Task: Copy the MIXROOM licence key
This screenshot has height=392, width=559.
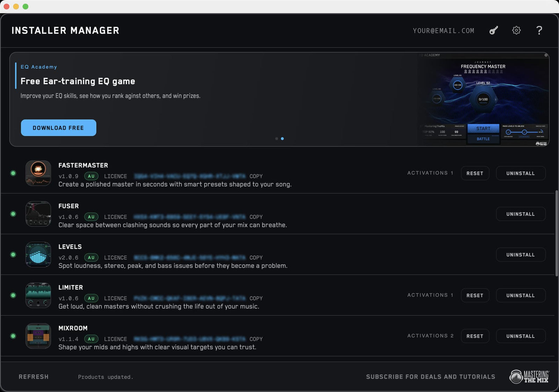Action: pyautogui.click(x=256, y=339)
